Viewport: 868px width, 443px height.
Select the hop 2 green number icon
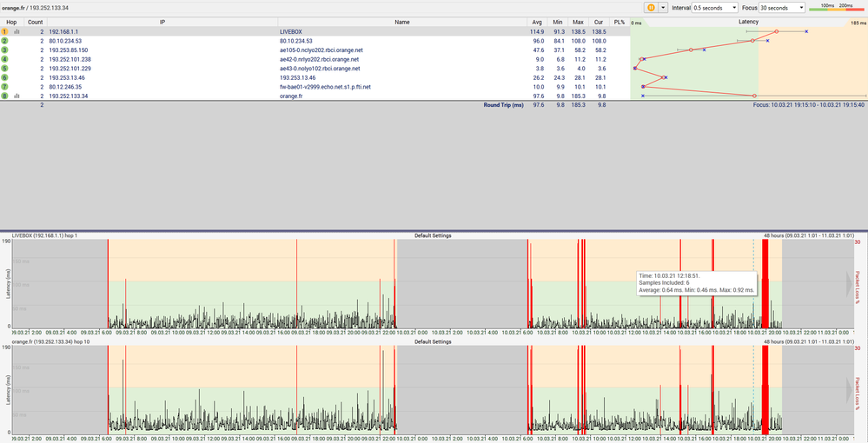4,41
